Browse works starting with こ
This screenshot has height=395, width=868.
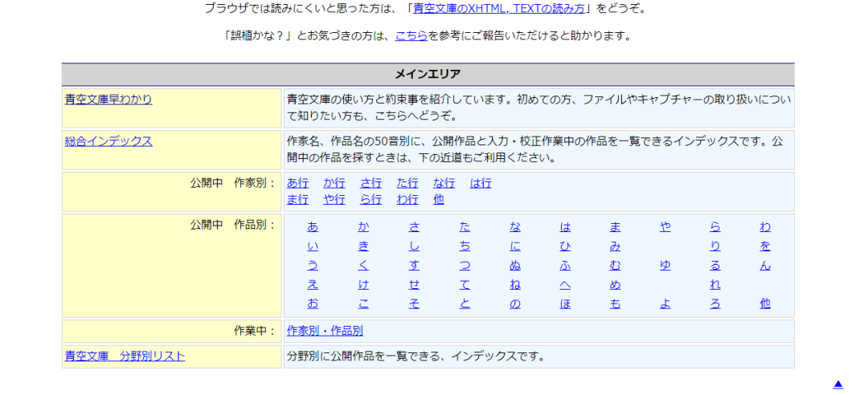point(364,303)
